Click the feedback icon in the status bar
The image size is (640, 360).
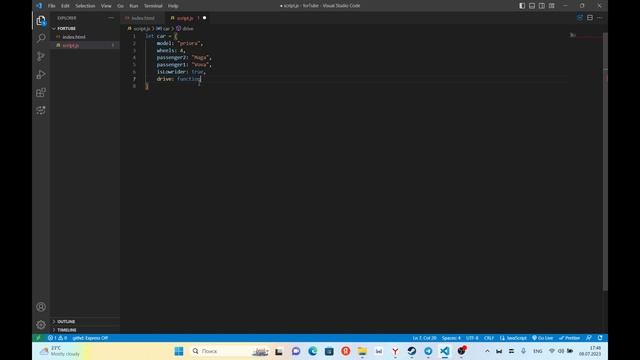(589, 338)
